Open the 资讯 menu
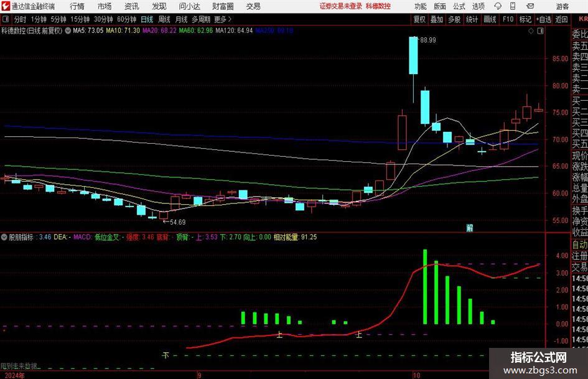Viewport: 588px width, 379px height. point(132,6)
